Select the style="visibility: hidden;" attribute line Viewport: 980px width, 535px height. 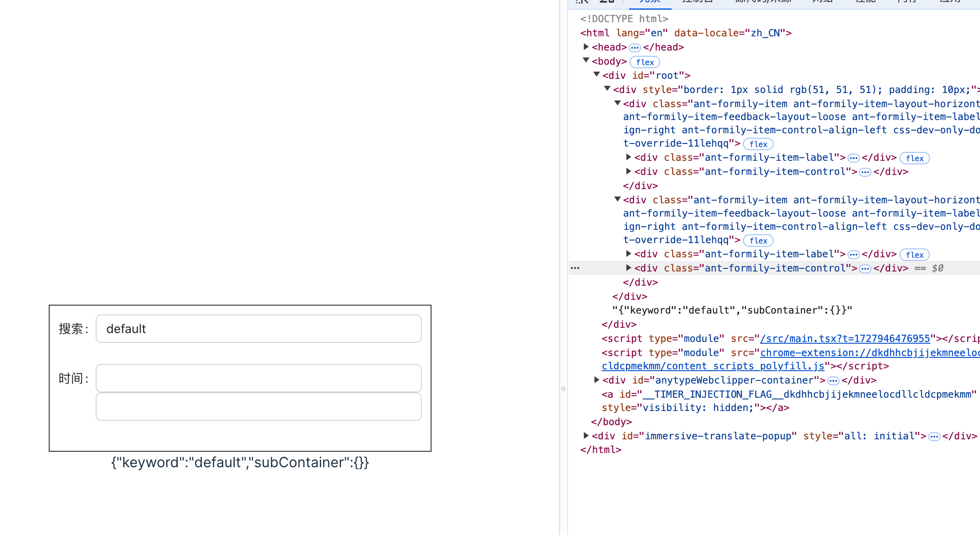pos(696,407)
